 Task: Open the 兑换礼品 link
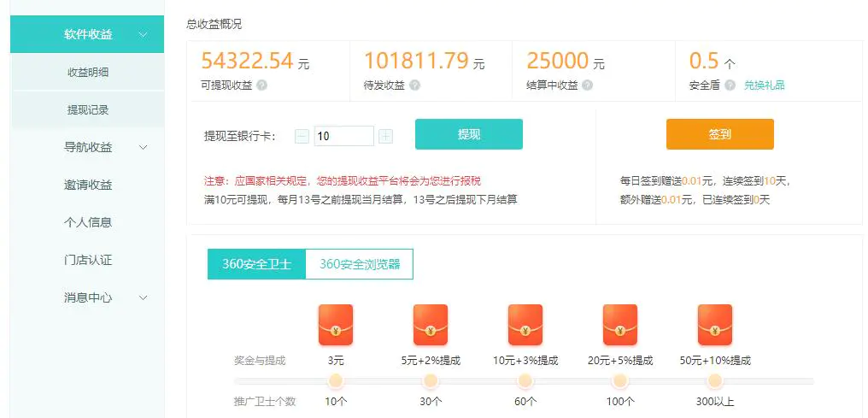[764, 85]
